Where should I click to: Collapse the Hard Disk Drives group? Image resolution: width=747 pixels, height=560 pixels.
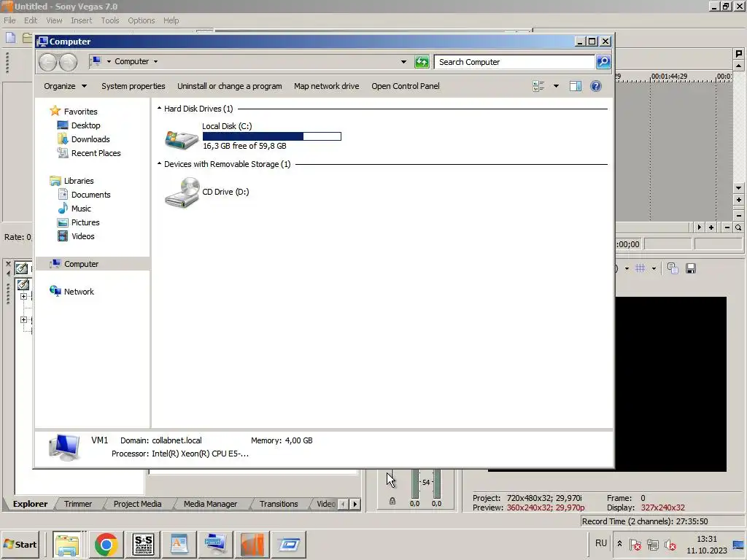[x=160, y=109]
